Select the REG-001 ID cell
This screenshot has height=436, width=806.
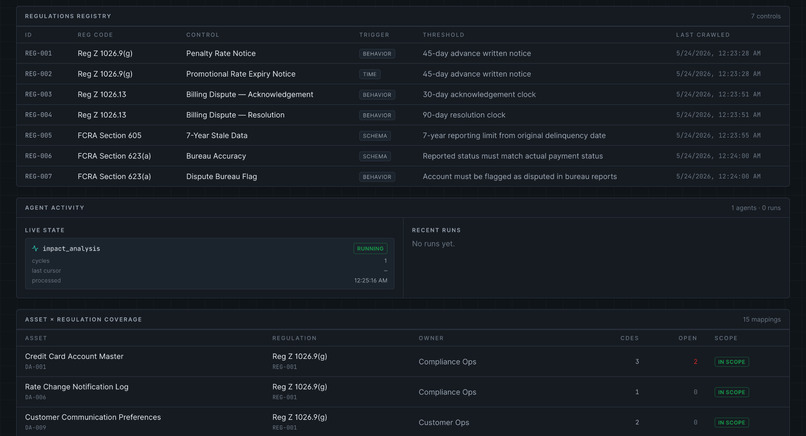click(x=39, y=53)
